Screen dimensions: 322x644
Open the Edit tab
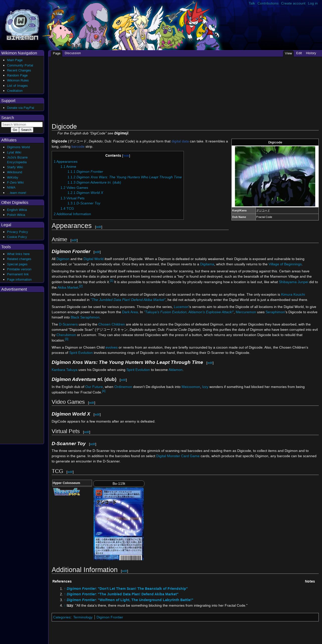pos(299,53)
